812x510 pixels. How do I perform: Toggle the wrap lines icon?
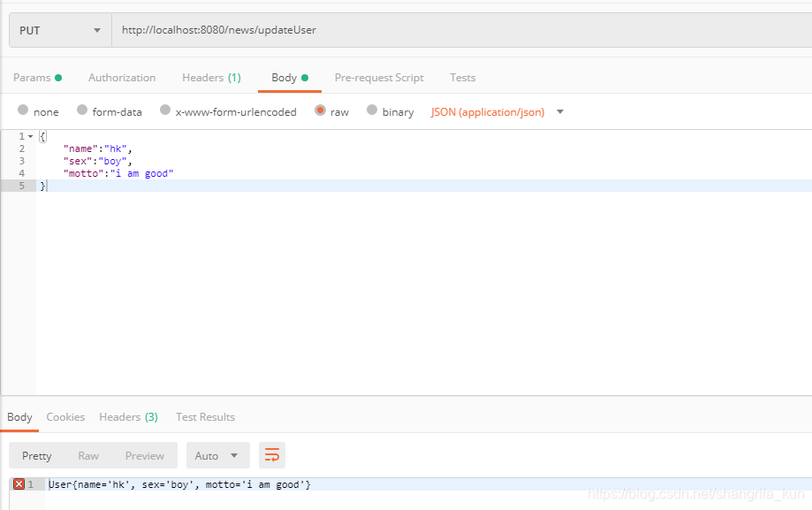pyautogui.click(x=272, y=455)
